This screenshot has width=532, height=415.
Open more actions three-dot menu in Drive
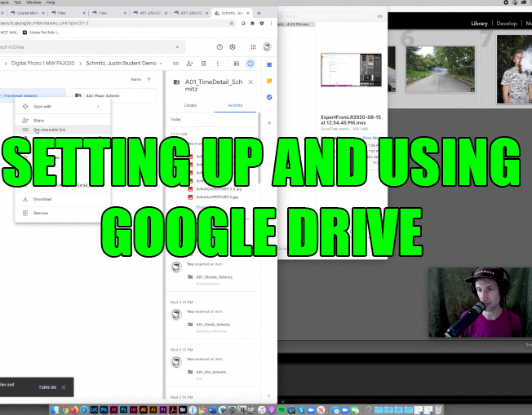[x=218, y=64]
